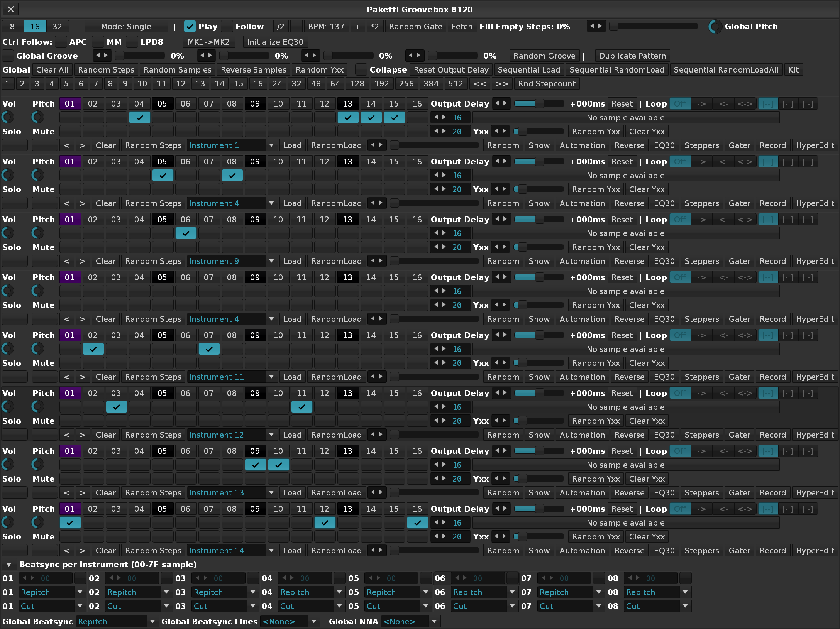Select the 8 steps mode tab

[12, 27]
